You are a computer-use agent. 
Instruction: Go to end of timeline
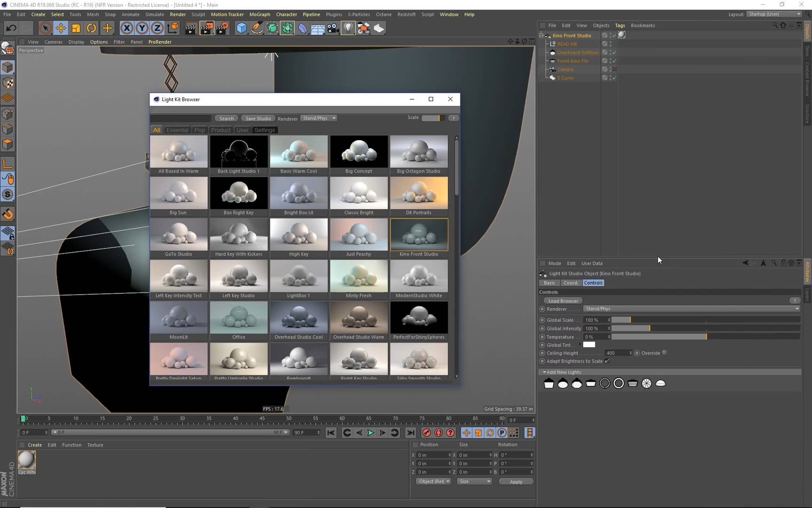tap(411, 433)
